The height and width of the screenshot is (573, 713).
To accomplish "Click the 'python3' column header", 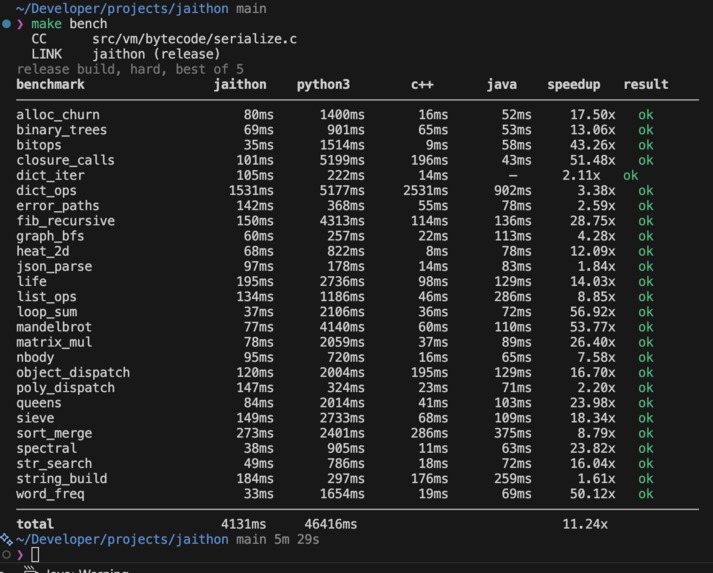I will tap(323, 85).
